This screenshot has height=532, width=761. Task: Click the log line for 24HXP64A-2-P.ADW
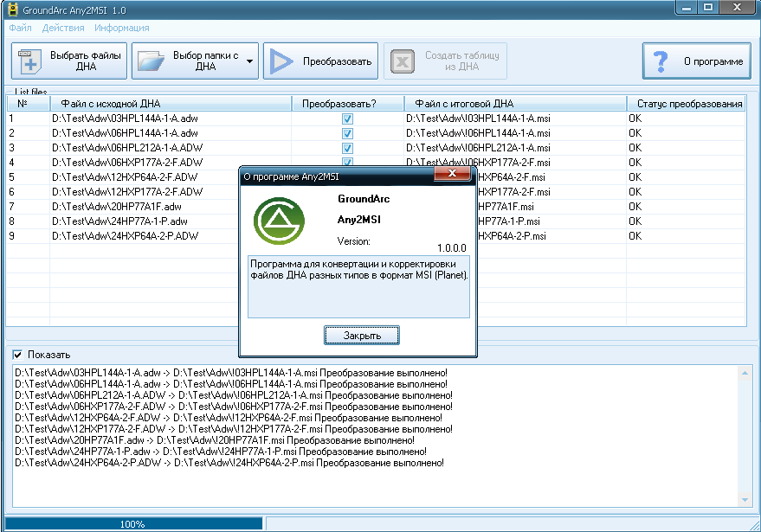tap(229, 463)
